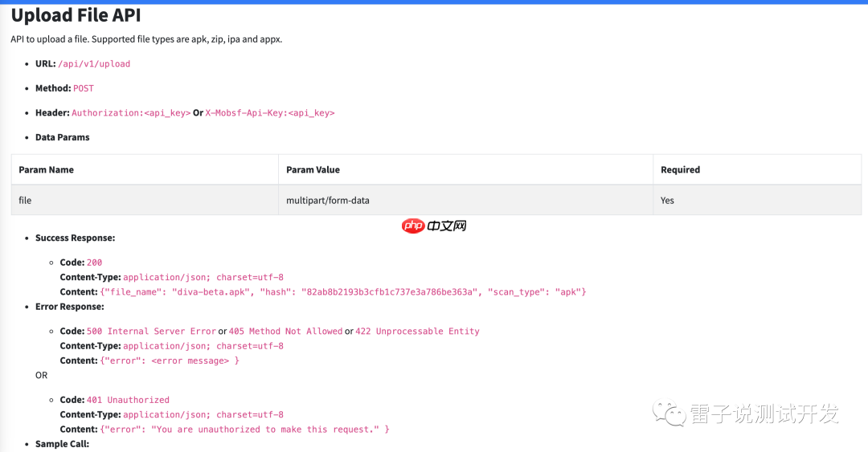
Task: Select the file parameter name cell
Action: (x=26, y=201)
